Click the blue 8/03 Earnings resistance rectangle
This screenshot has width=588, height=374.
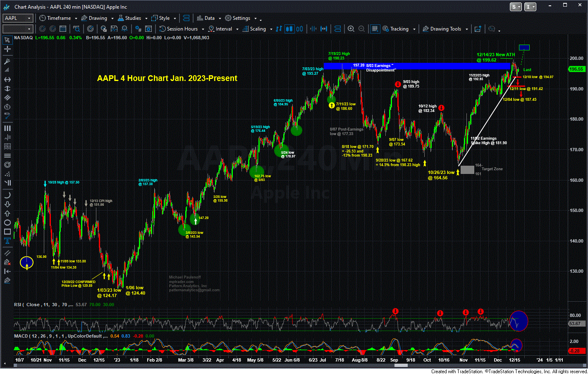[417, 66]
